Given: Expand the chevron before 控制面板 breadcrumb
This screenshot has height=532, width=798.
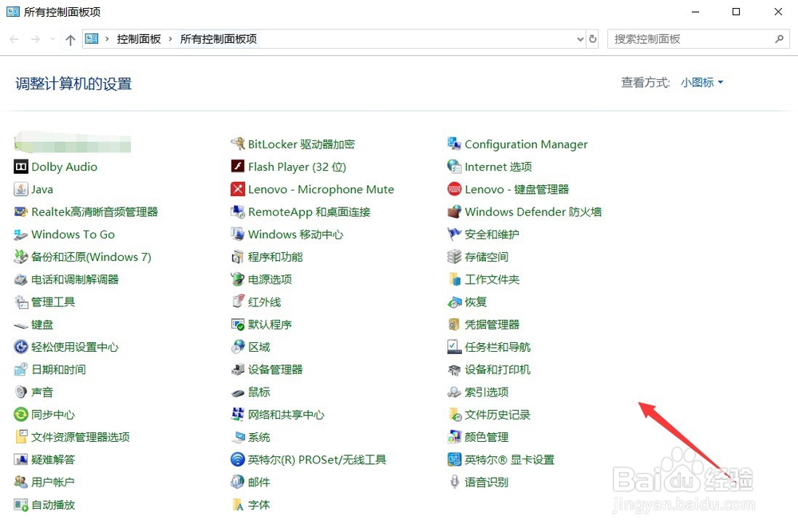Looking at the screenshot, I should (x=107, y=39).
